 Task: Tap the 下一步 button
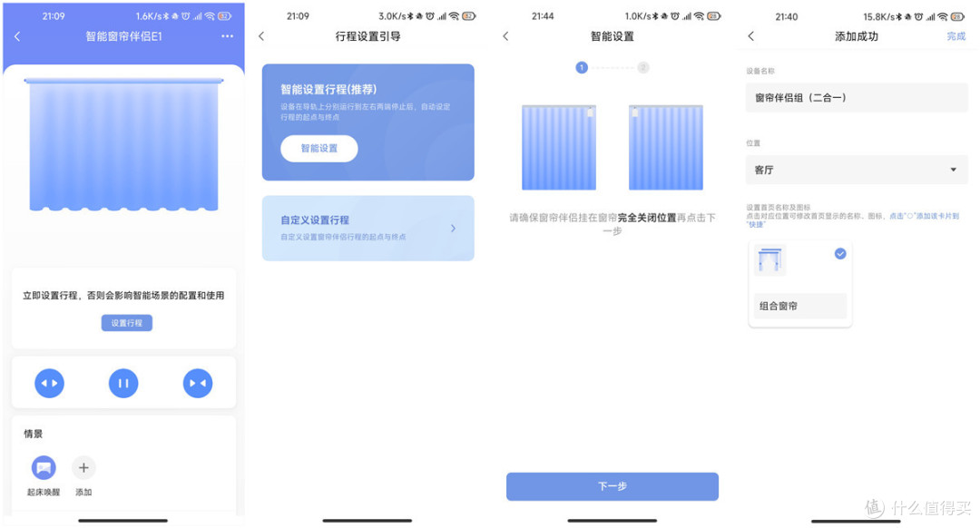coord(612,486)
